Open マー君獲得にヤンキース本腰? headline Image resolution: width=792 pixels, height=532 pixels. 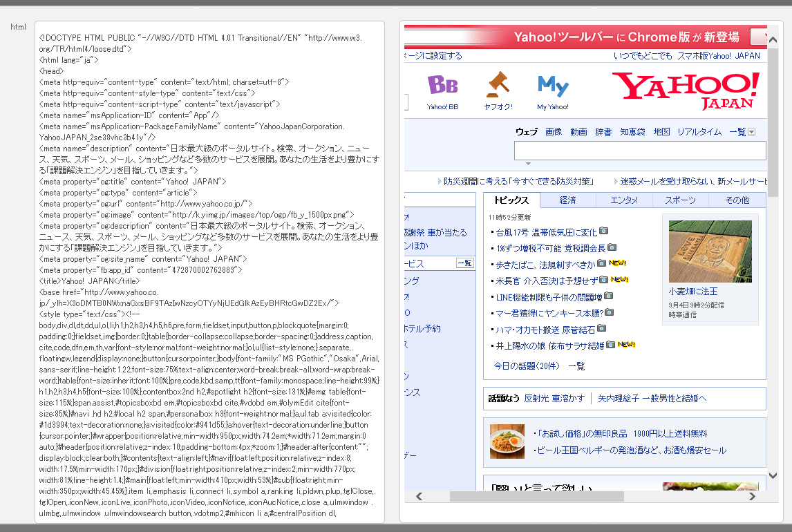[549, 314]
